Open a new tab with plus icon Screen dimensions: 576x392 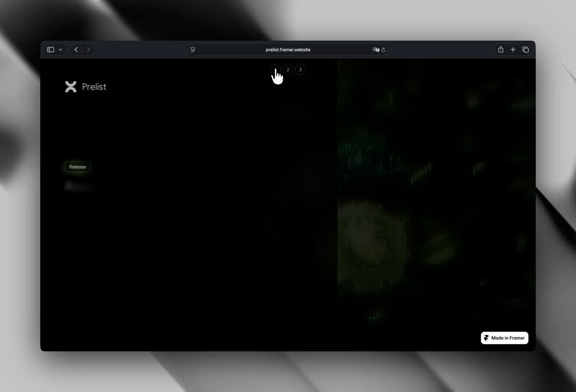[513, 50]
